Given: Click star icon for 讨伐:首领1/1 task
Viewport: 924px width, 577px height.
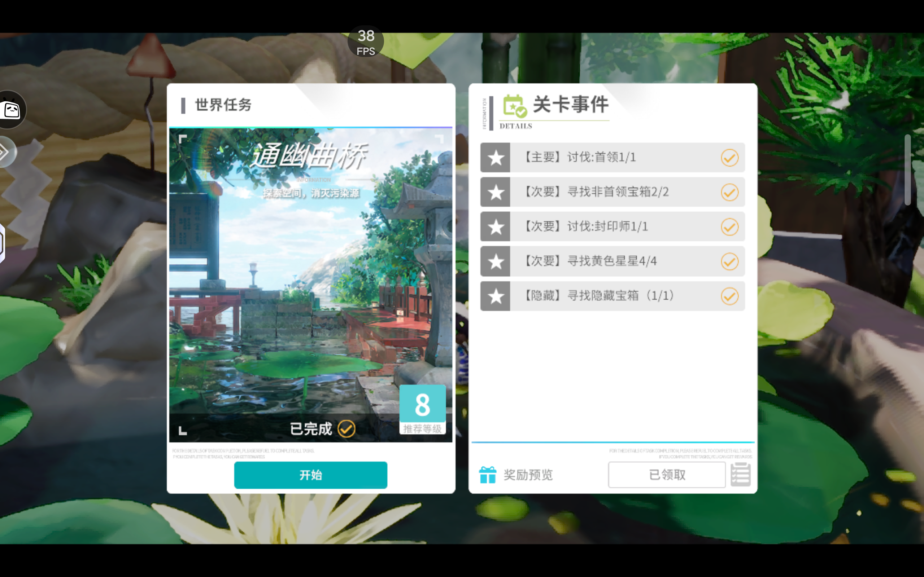Looking at the screenshot, I should pos(496,158).
